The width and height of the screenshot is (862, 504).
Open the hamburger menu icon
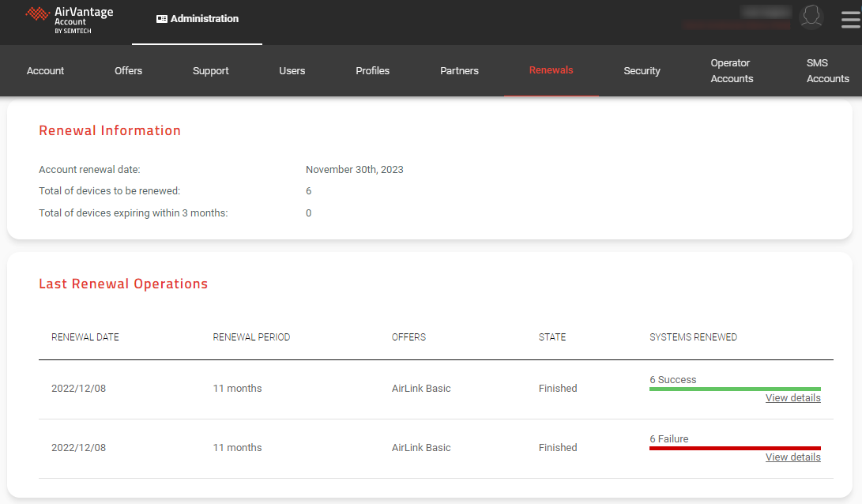coord(850,19)
